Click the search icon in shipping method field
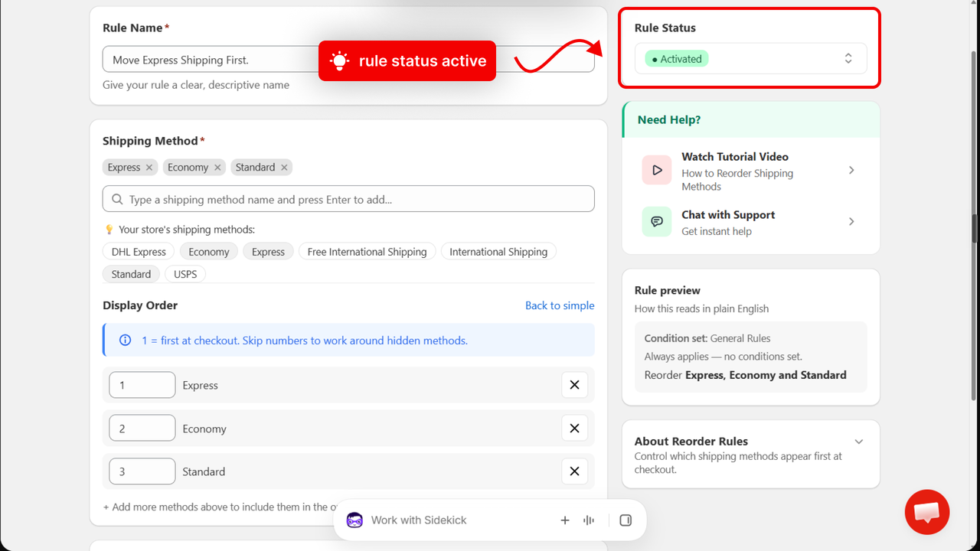This screenshot has width=980, height=551. 117,200
